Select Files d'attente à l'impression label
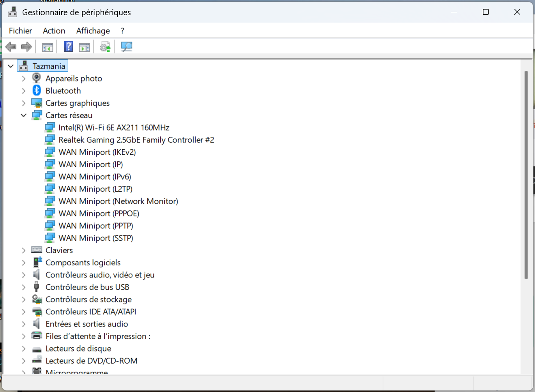 (x=98, y=336)
